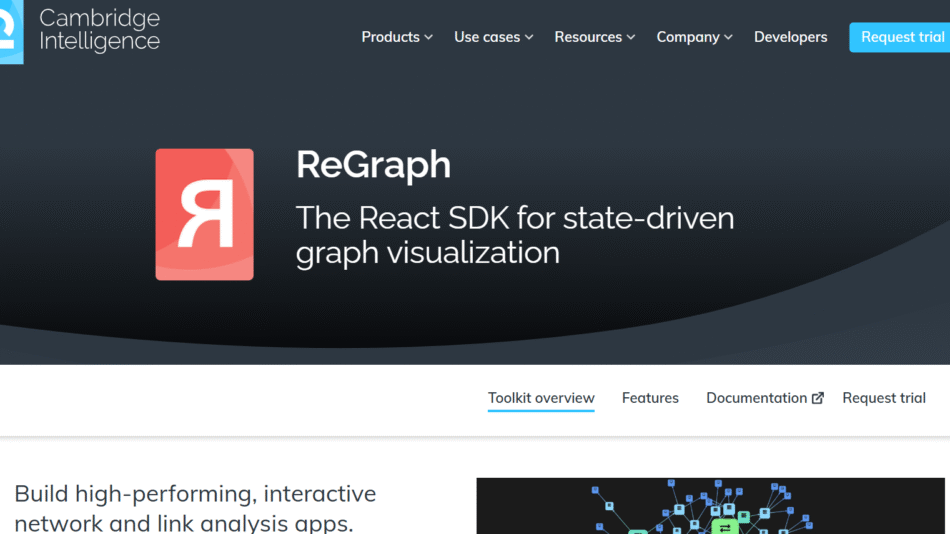The height and width of the screenshot is (534, 950).
Task: Click the large green transfer-arrows node
Action: (x=725, y=526)
